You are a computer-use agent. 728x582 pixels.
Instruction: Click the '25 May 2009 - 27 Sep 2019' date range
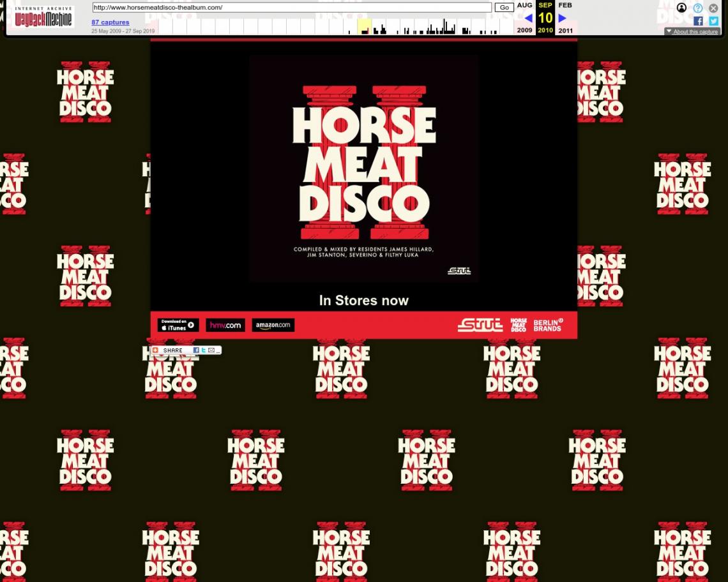pyautogui.click(x=123, y=31)
